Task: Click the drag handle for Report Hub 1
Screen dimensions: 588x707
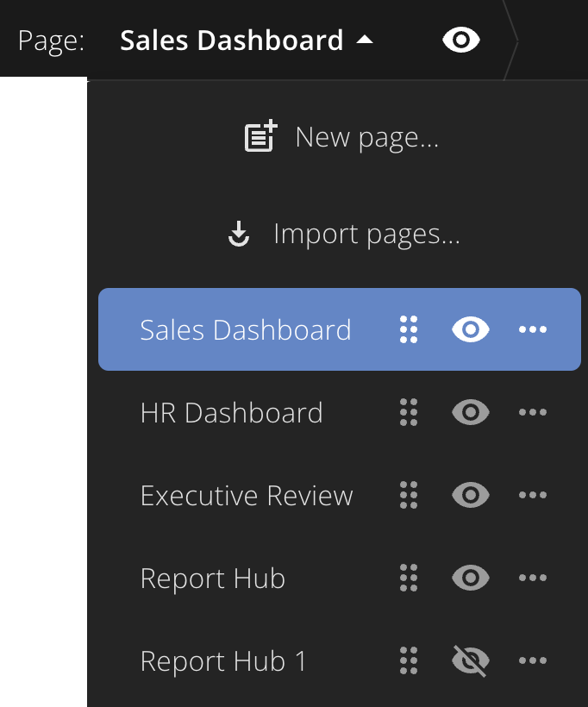Action: click(409, 660)
